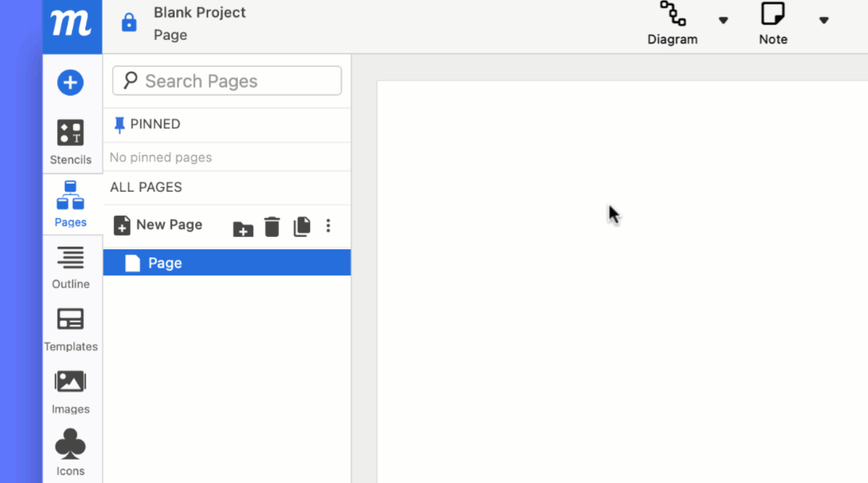
Task: Open the Images panel
Action: pos(71,392)
